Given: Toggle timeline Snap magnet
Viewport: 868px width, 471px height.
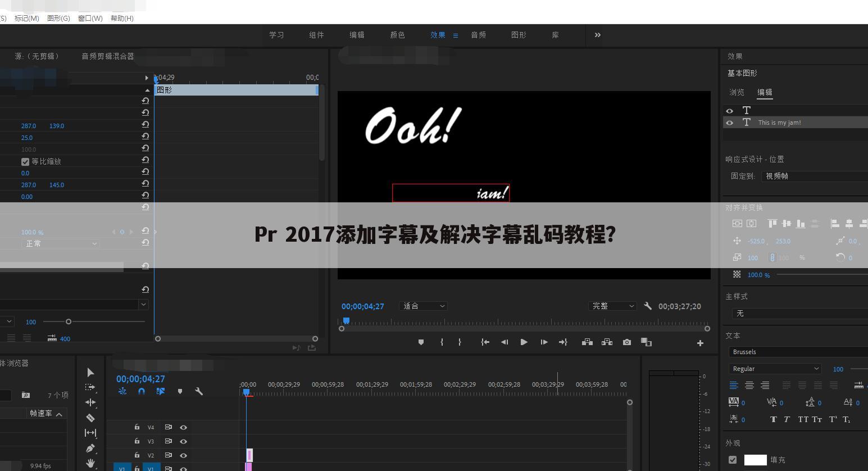Looking at the screenshot, I should point(142,391).
